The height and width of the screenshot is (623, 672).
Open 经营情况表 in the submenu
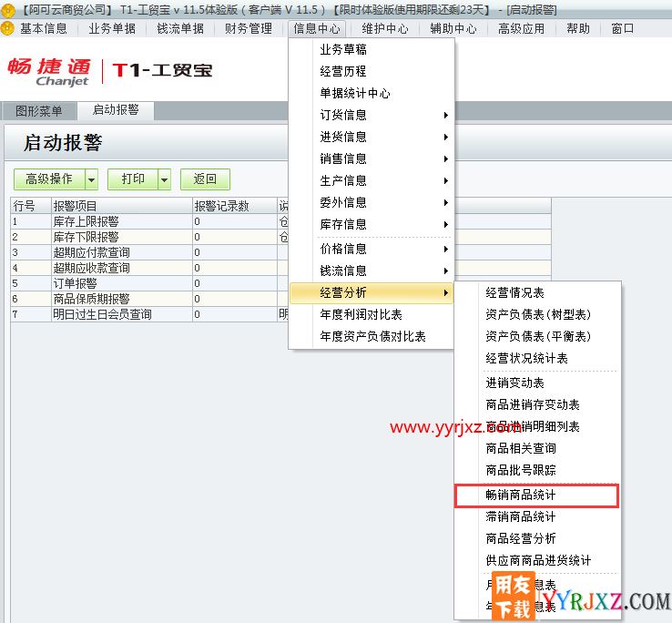(514, 292)
